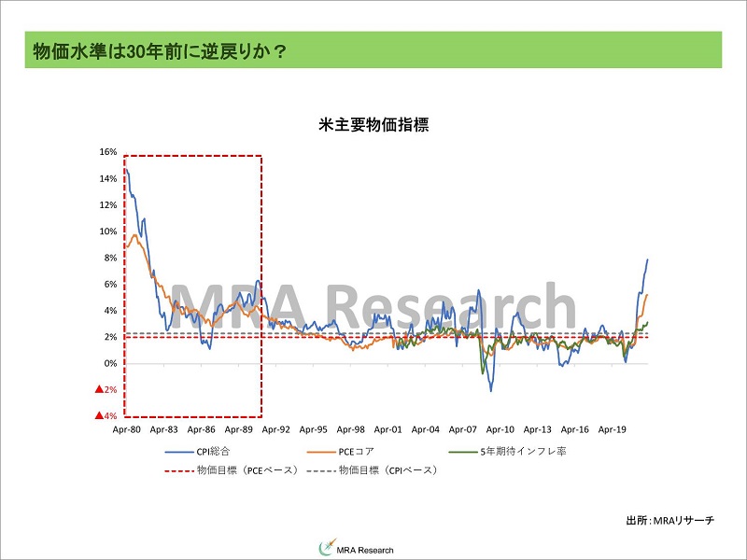
Task: Select the 物価目標（CPIベース） legend entry
Action: pyautogui.click(x=372, y=470)
